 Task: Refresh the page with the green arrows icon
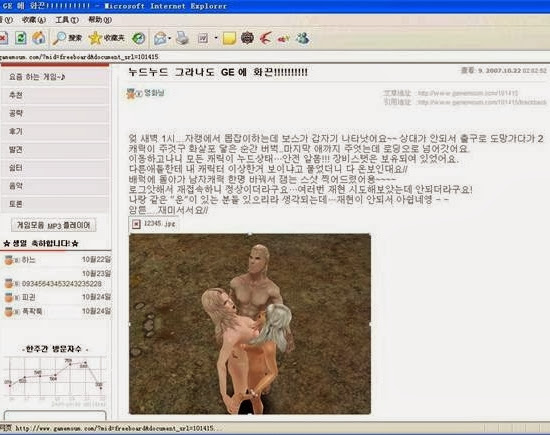coord(21,38)
